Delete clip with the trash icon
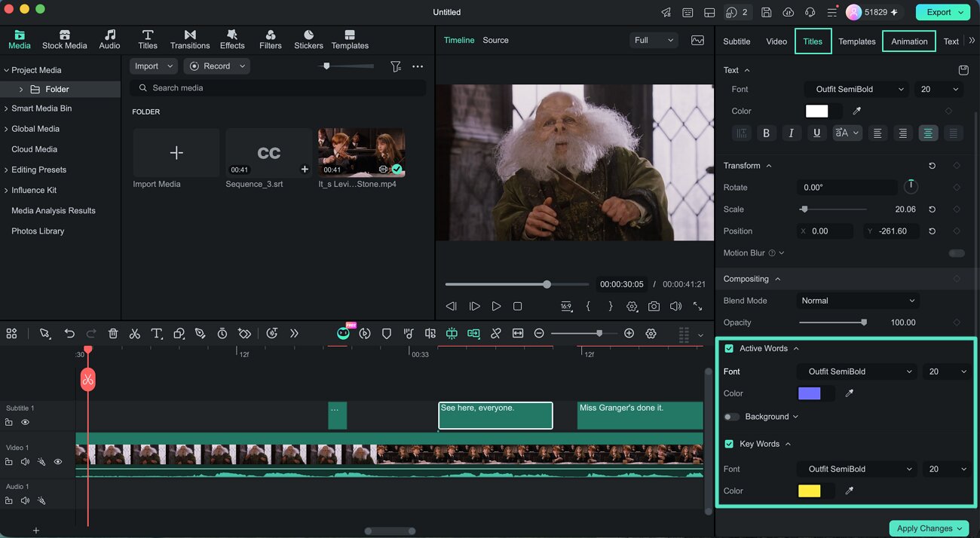This screenshot has width=980, height=538. click(113, 333)
